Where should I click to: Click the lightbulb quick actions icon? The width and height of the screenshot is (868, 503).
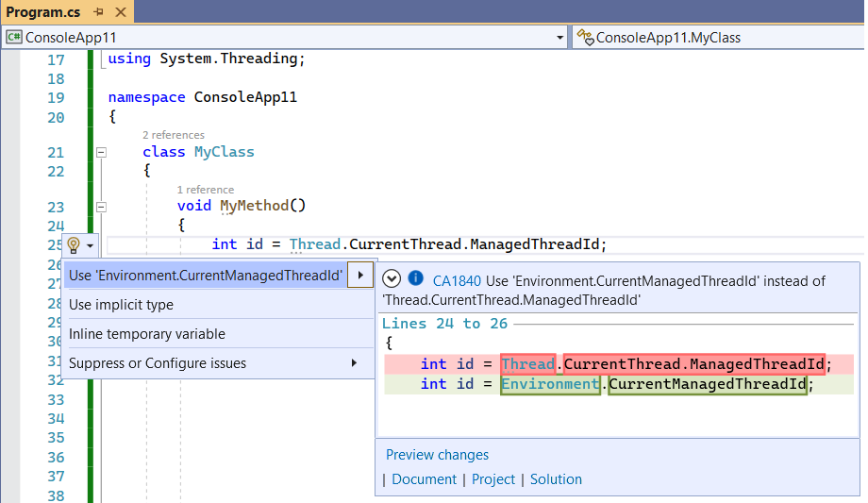73,244
